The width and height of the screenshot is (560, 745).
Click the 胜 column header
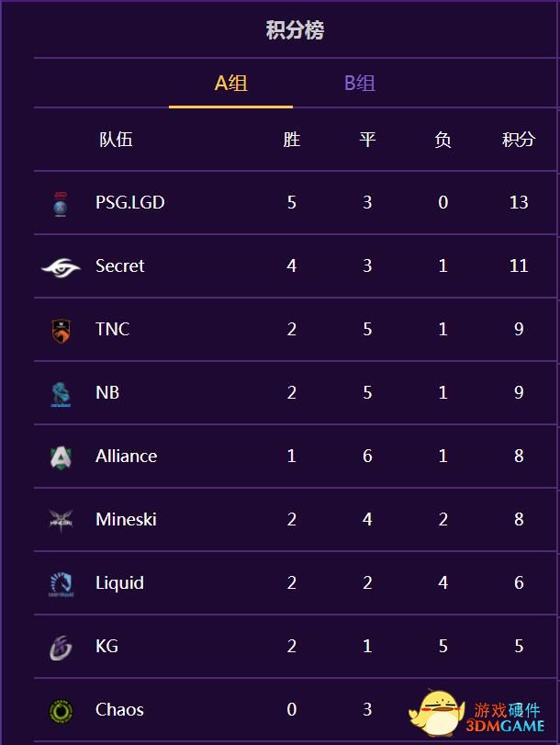coord(292,140)
